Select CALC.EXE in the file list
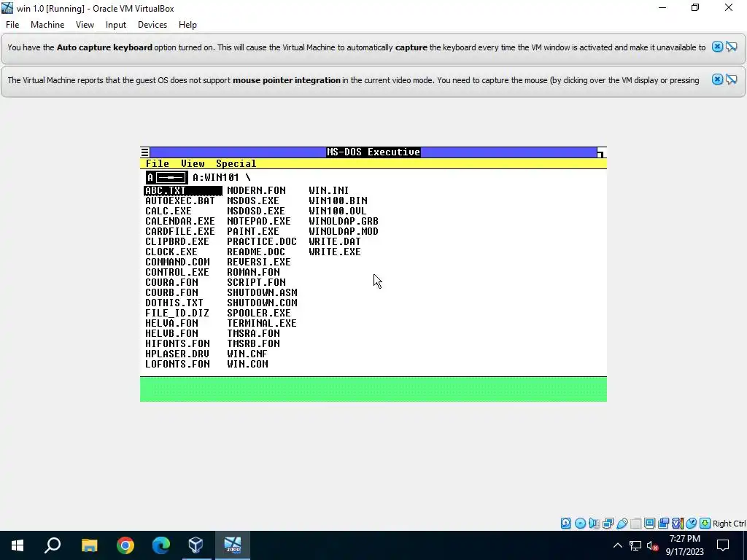 169,211
